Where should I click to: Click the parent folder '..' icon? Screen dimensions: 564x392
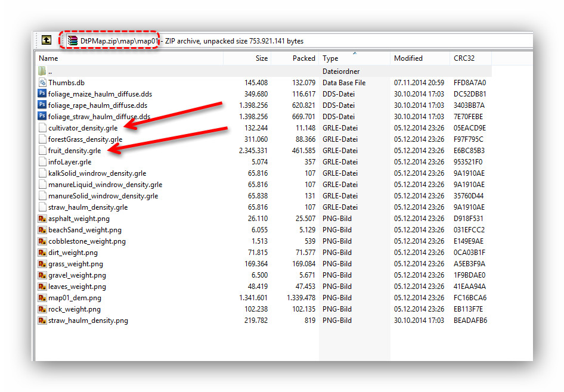click(x=42, y=71)
